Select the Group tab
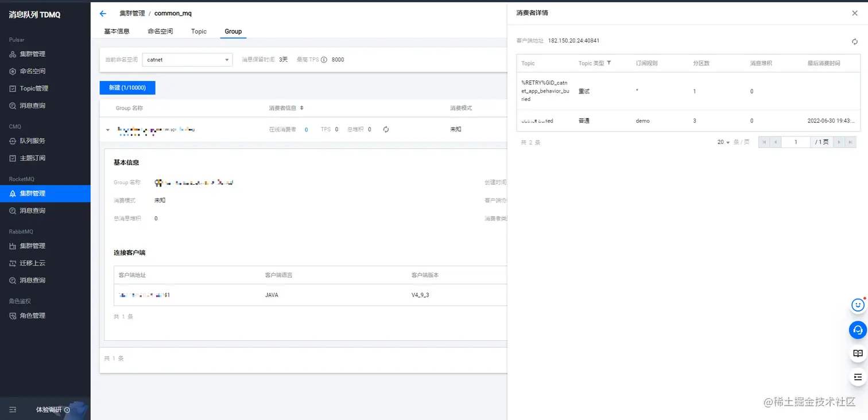This screenshot has height=420, width=868. click(x=233, y=32)
